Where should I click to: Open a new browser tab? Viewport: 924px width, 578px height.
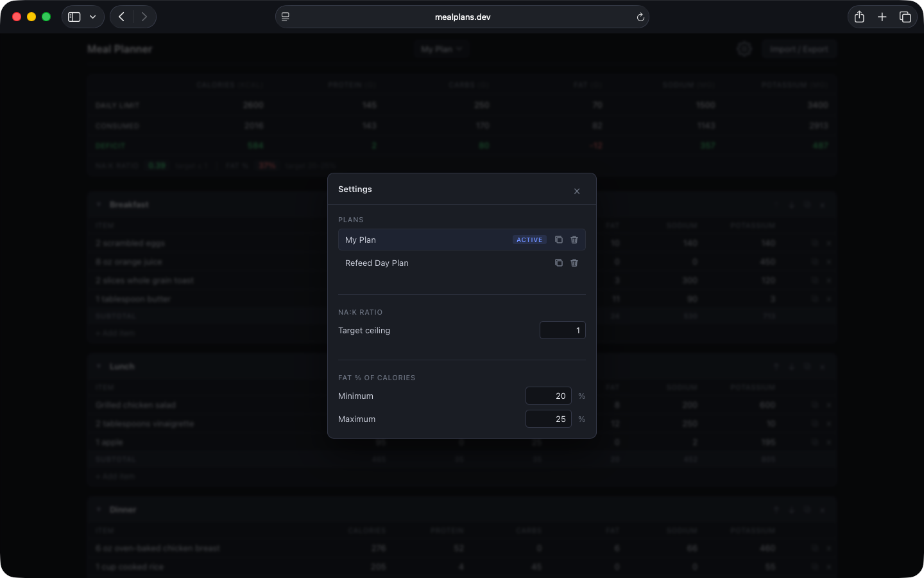click(x=882, y=17)
